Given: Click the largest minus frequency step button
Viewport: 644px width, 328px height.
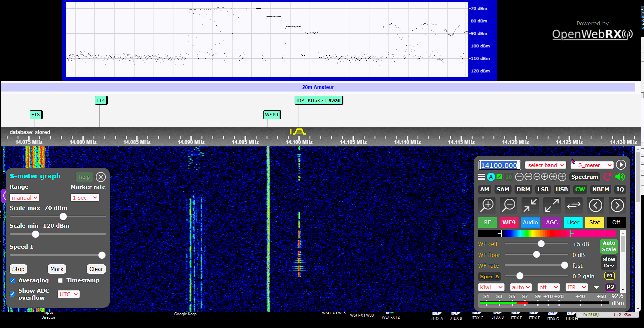Looking at the screenshot, I should coord(519,177).
